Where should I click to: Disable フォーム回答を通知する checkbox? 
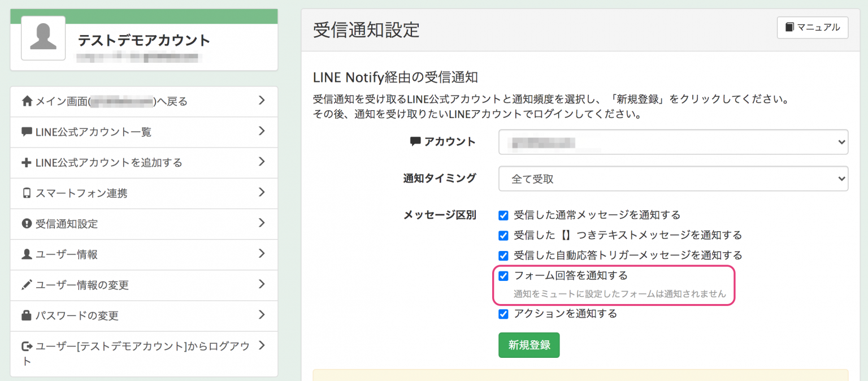click(x=503, y=276)
